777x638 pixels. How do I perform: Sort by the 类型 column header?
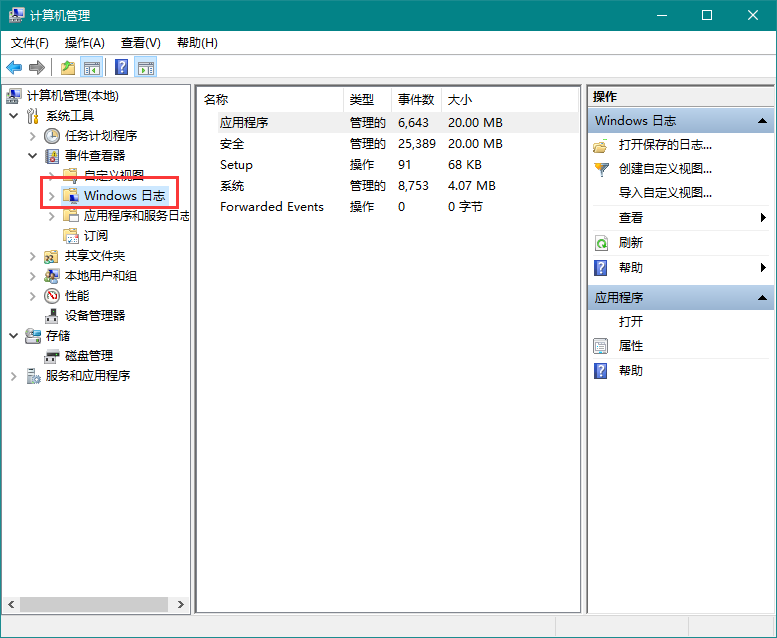[x=367, y=100]
